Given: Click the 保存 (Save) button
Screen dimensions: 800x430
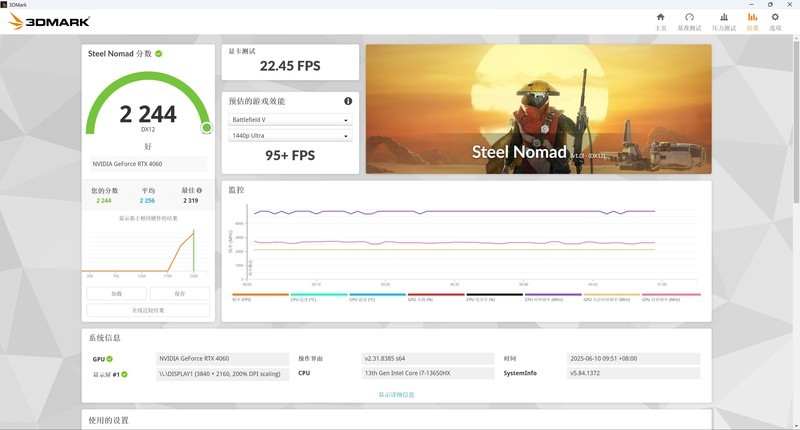Looking at the screenshot, I should point(180,294).
